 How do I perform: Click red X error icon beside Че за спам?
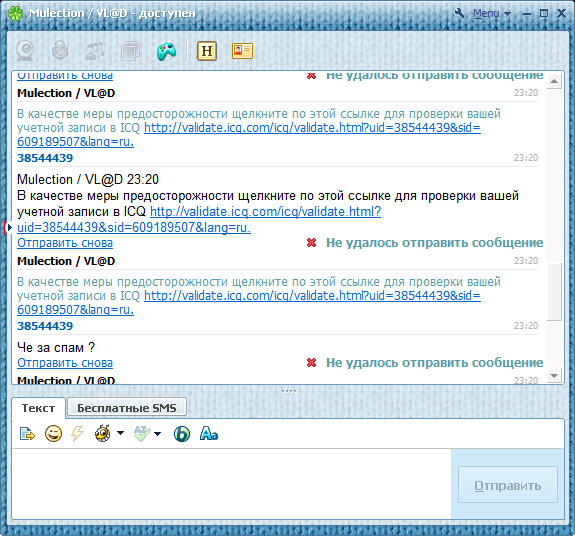point(311,363)
